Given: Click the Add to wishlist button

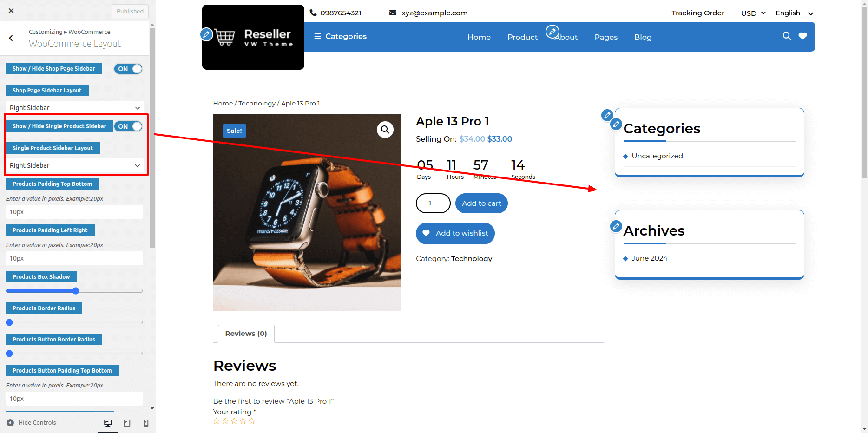Looking at the screenshot, I should point(455,233).
